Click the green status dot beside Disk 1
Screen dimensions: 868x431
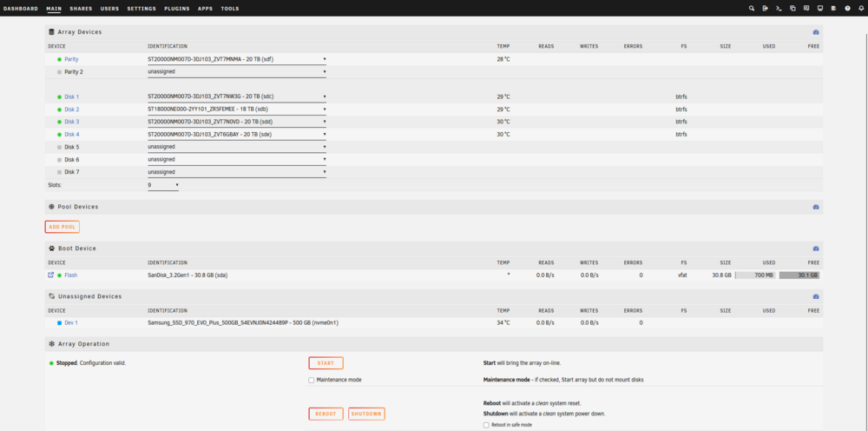(x=59, y=97)
